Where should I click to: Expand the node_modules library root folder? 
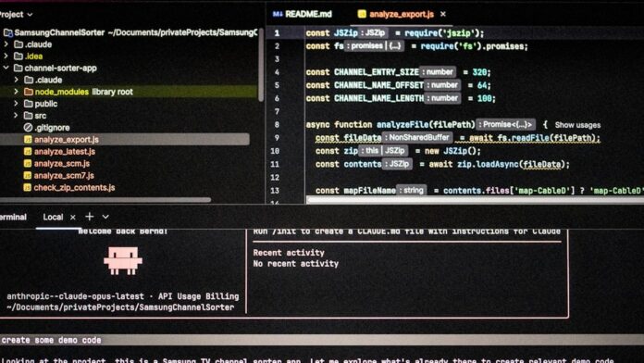point(17,92)
